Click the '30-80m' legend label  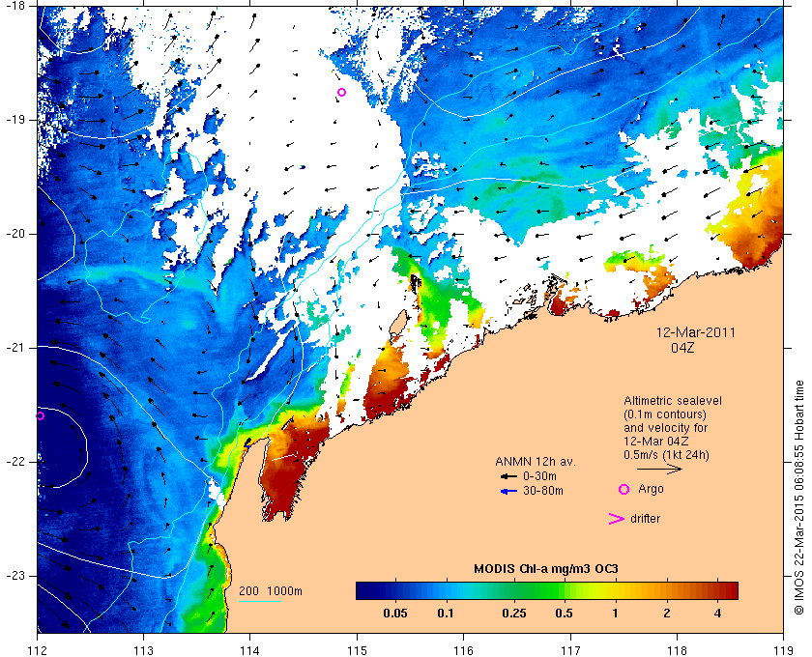pyautogui.click(x=543, y=491)
